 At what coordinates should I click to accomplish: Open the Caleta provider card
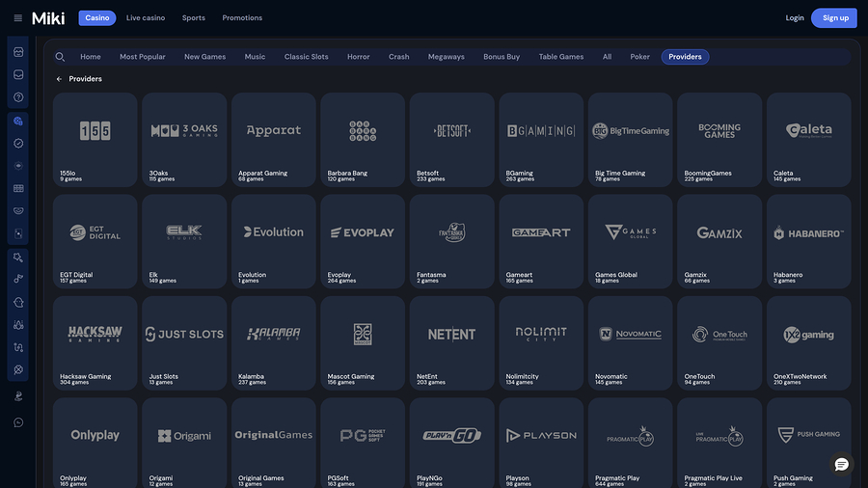point(809,140)
